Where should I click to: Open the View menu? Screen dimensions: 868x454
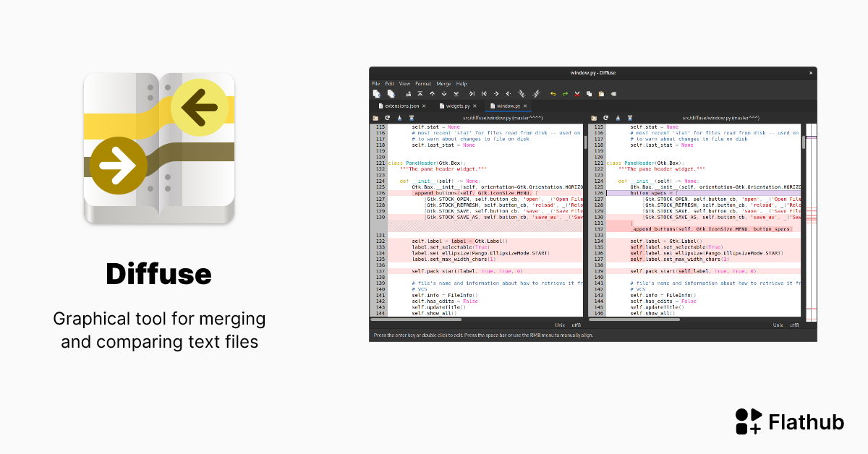click(404, 83)
